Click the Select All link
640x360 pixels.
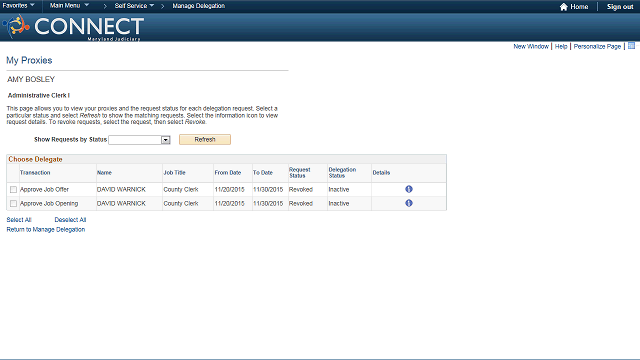(x=19, y=220)
